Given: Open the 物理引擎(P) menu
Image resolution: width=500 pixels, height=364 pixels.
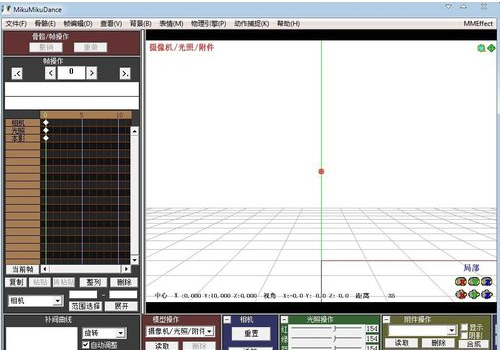Looking at the screenshot, I should point(208,23).
